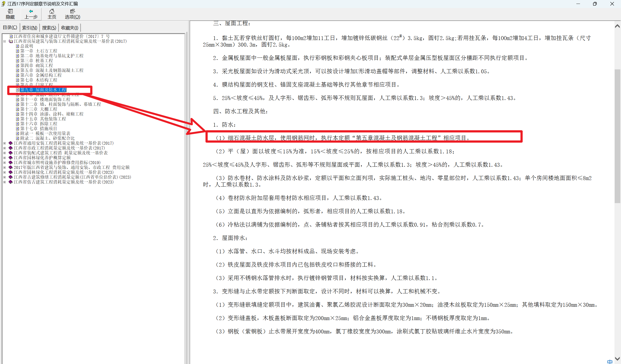Expand 江西省园林绿化工程消耗量定额(2023) node
Screen dimensions: 621x364
click(x=4, y=172)
